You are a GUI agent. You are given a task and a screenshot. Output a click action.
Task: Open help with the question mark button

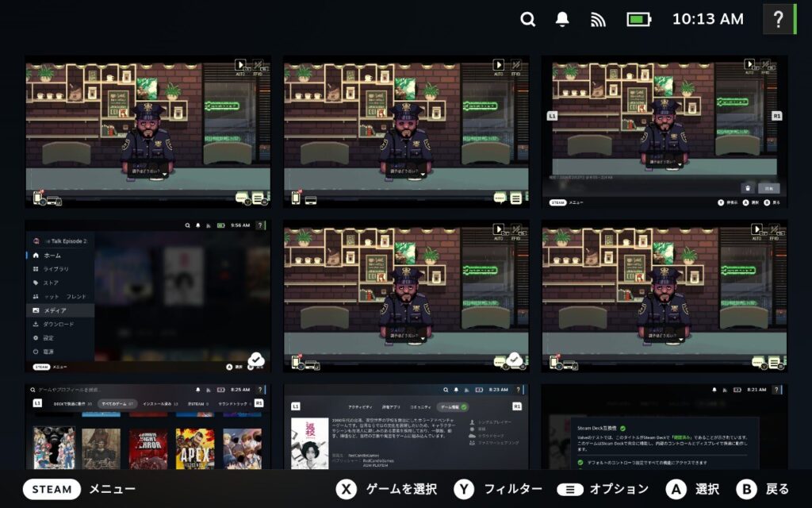[779, 19]
